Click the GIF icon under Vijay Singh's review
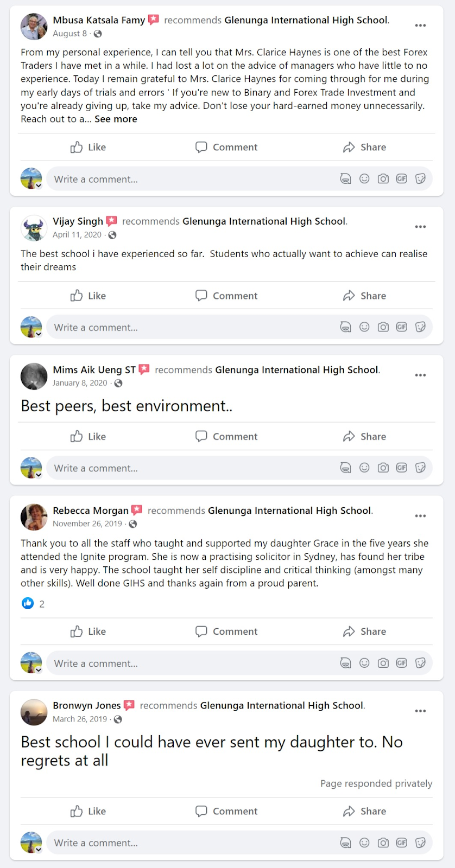 (402, 327)
